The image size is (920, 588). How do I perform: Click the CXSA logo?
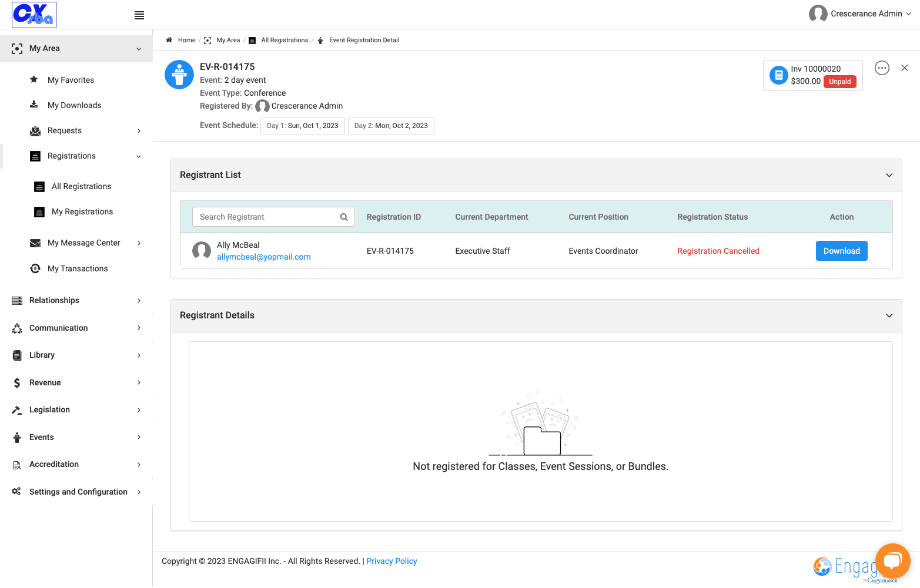pyautogui.click(x=34, y=15)
